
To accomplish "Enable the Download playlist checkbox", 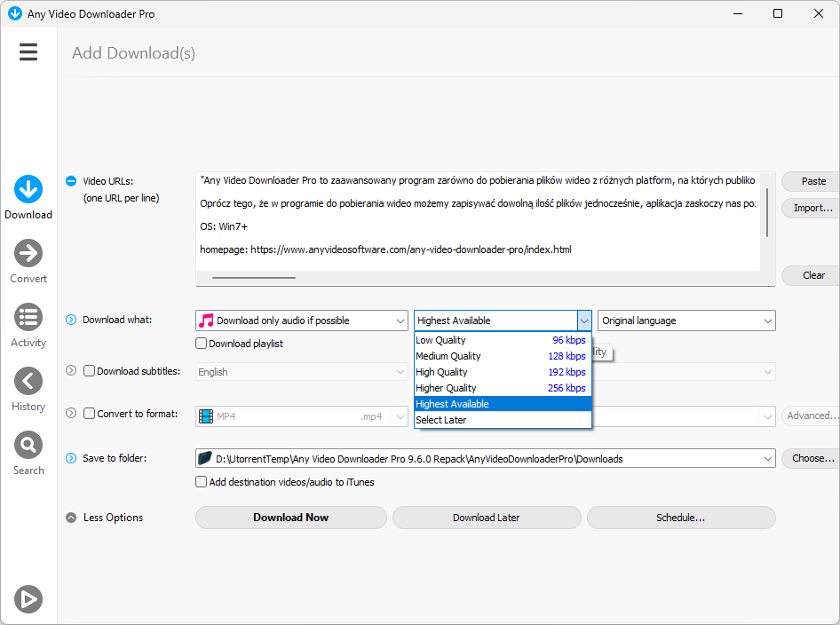I will click(x=201, y=344).
